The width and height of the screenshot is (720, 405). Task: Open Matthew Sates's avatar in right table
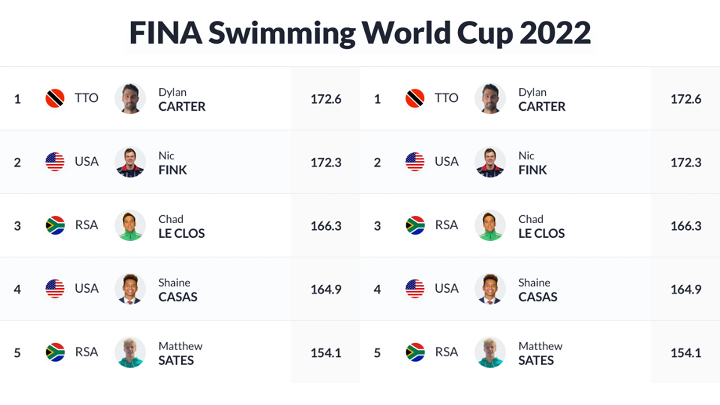490,353
